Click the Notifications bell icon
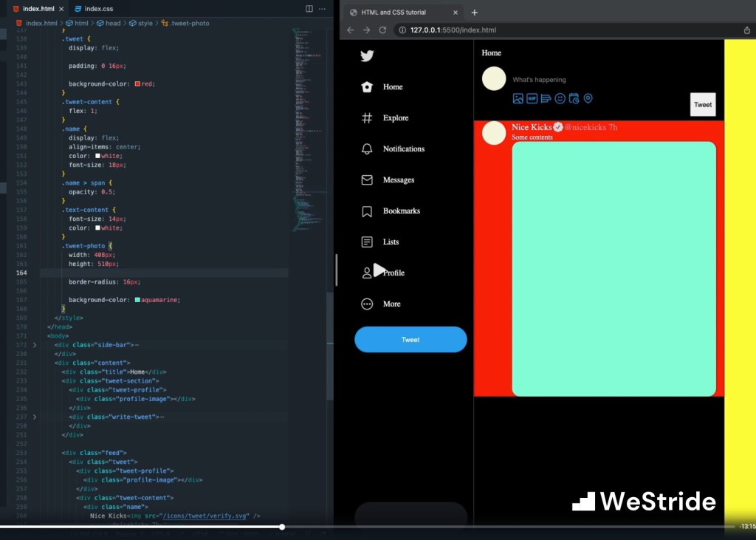Viewport: 756px width, 540px height. 367,149
